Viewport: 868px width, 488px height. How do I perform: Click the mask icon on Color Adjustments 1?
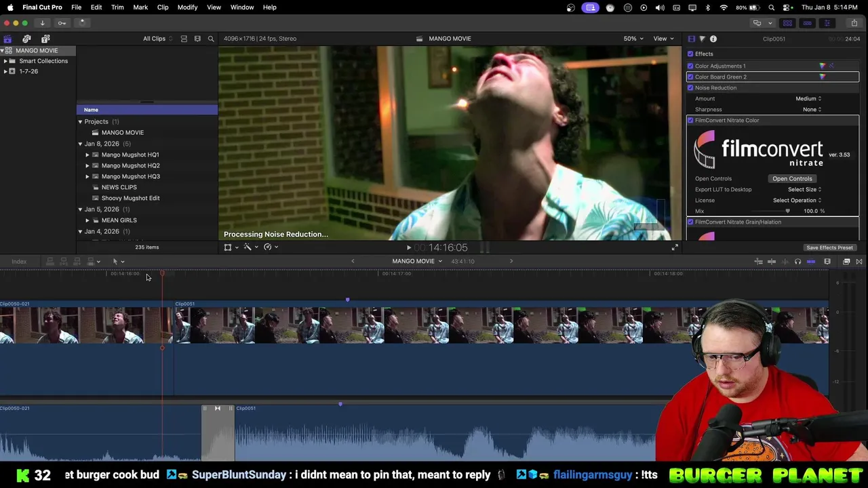pos(832,66)
